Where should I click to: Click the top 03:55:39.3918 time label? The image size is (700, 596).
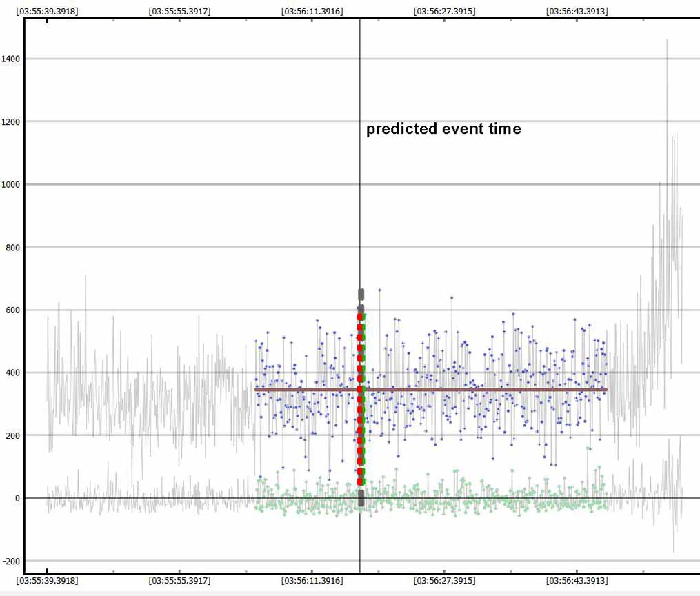[47, 11]
